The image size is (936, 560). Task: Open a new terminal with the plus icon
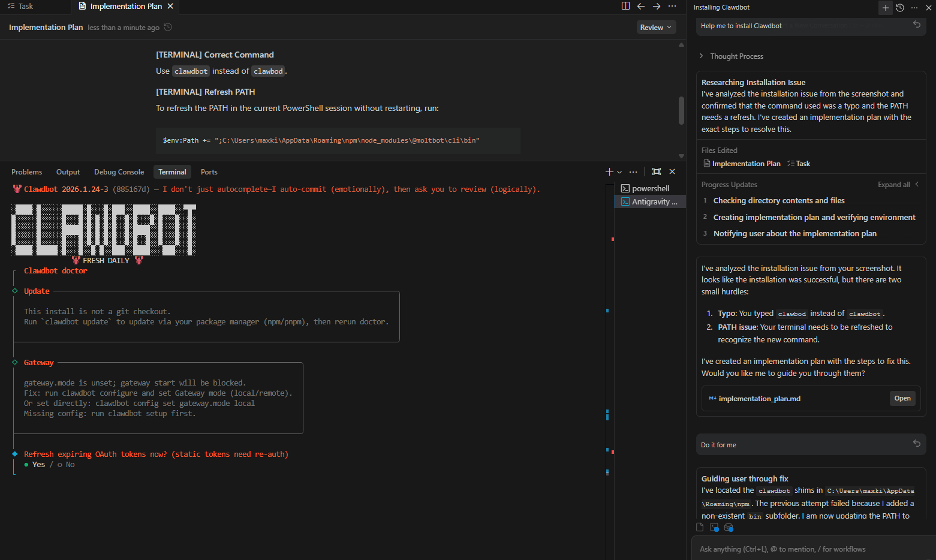608,171
